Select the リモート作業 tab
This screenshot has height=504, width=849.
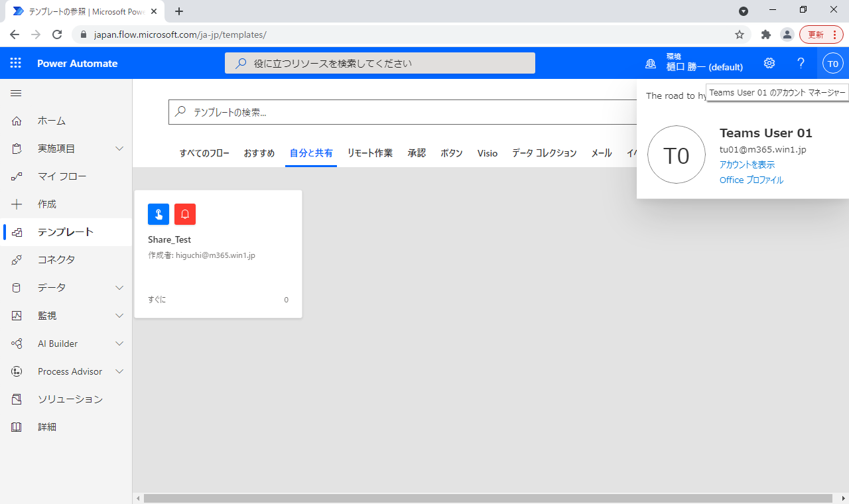370,153
